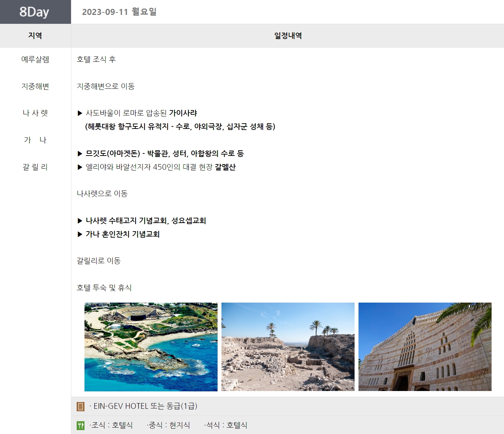Click the triangle bullet before 가이사랴 line
Screen dimensions: 504x434
click(x=80, y=113)
